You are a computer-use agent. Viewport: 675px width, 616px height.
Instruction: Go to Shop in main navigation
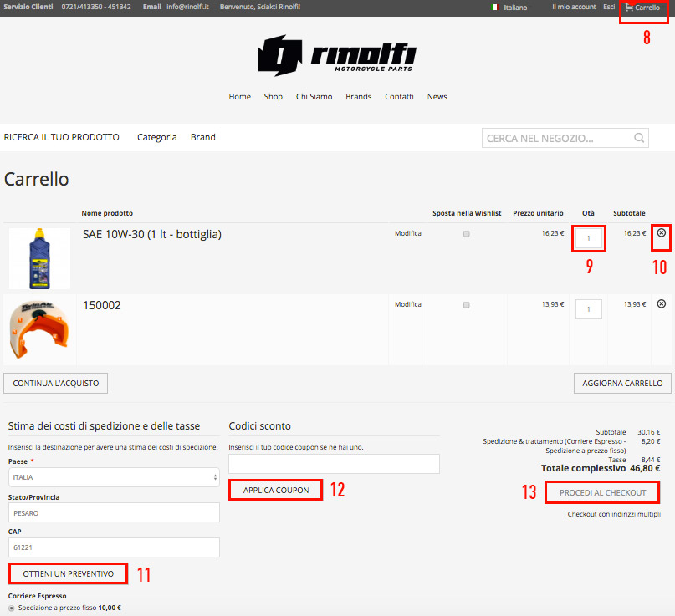coord(273,97)
